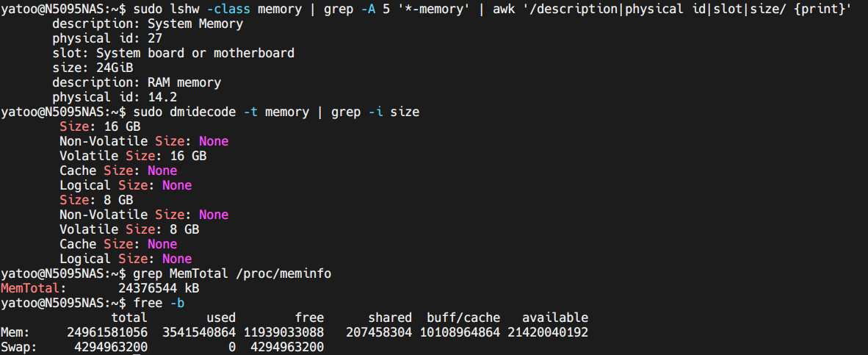Click the red 'MemTotal:' output label
Image resolution: width=868 pixels, height=355 pixels.
[33, 288]
